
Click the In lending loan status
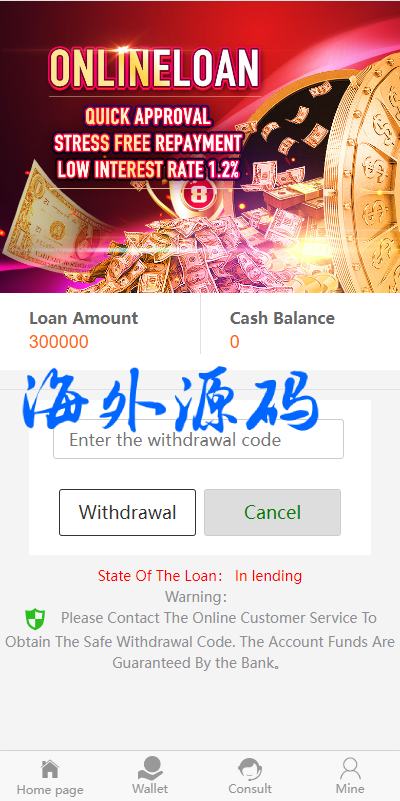click(268, 576)
